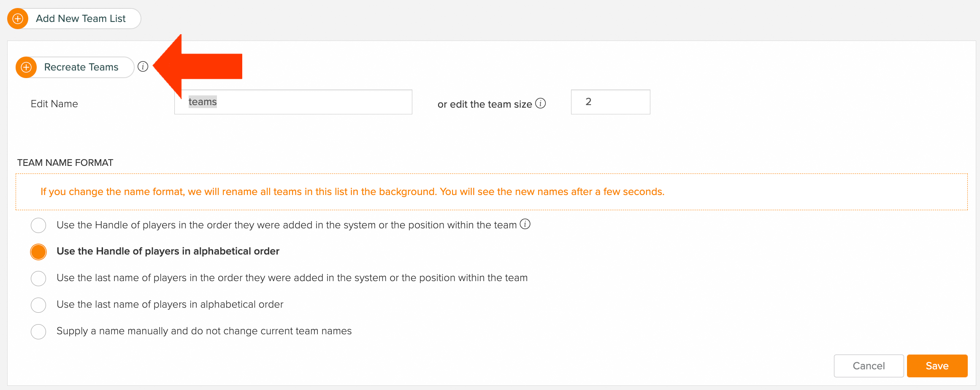Click the orange rename warning notice text
980x390 pixels.
click(x=352, y=192)
